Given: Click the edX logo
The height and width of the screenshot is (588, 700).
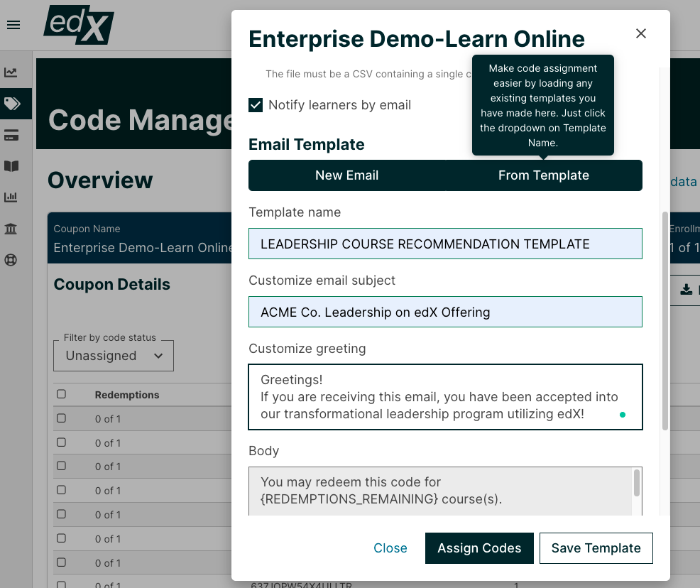Looking at the screenshot, I should 79,25.
